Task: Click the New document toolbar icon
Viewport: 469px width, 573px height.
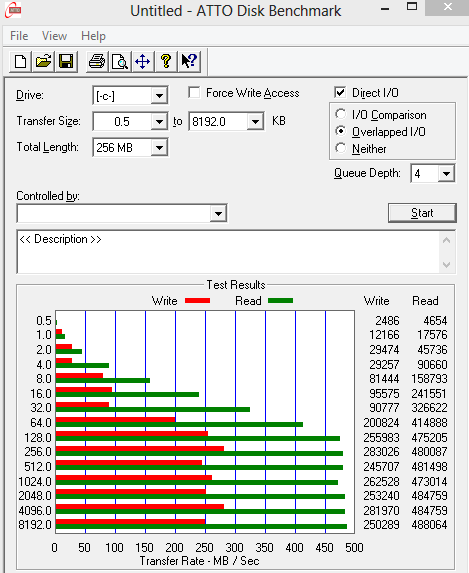Action: [20, 61]
